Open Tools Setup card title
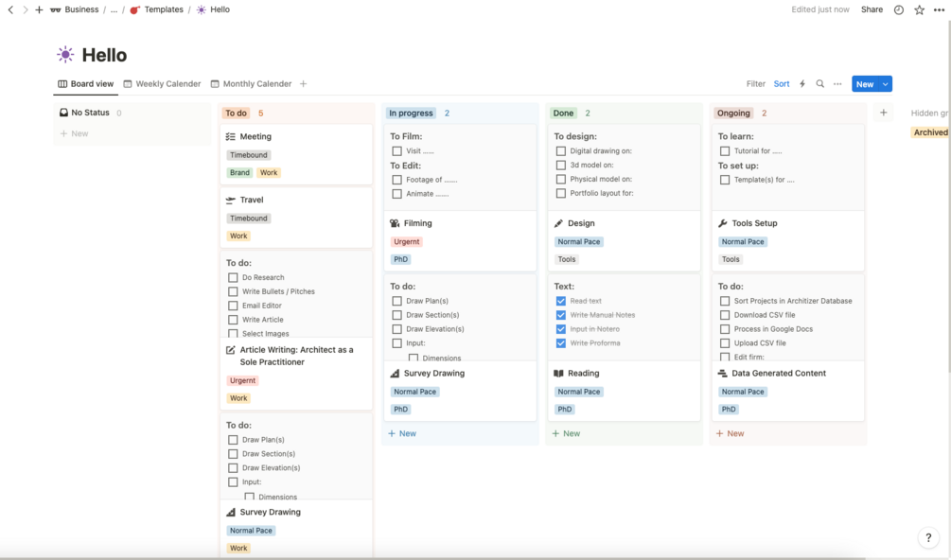The width and height of the screenshot is (951, 560). (754, 223)
